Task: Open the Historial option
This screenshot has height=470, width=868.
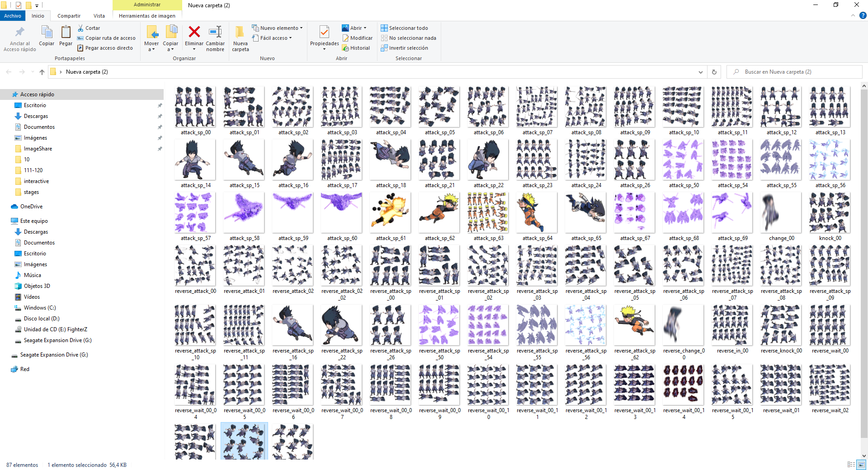Action: click(356, 48)
